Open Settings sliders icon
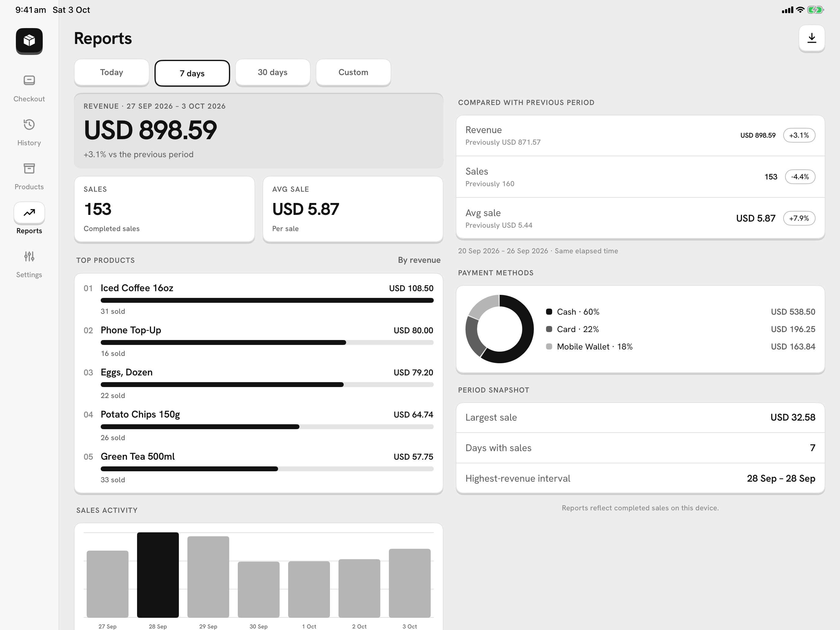The height and width of the screenshot is (630, 840). click(29, 257)
